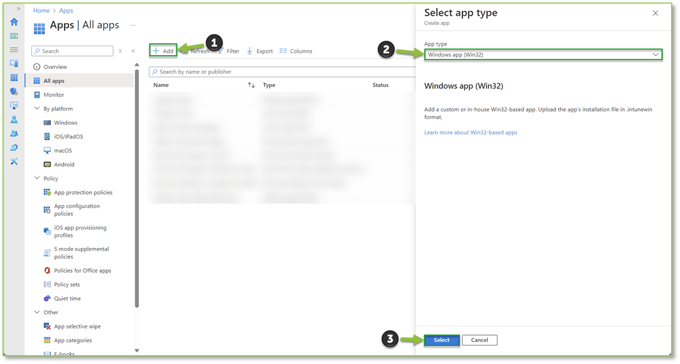
Task: Open Learn more about Win32-based apps link
Action: coord(471,133)
